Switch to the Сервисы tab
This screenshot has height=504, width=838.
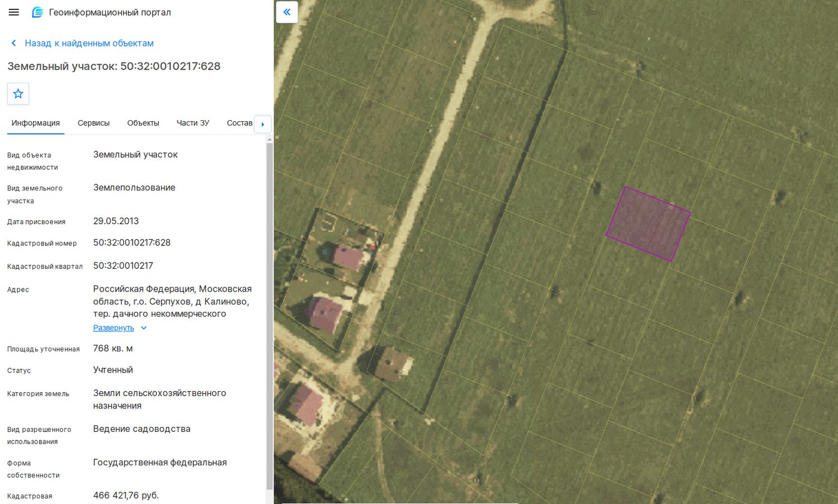[x=93, y=123]
